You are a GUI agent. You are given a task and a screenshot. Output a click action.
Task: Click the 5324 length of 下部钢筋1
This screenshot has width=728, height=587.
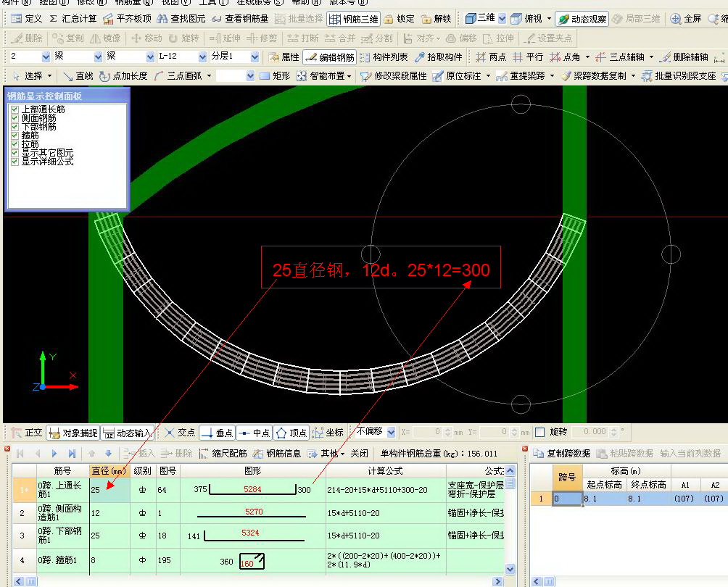pyautogui.click(x=250, y=533)
